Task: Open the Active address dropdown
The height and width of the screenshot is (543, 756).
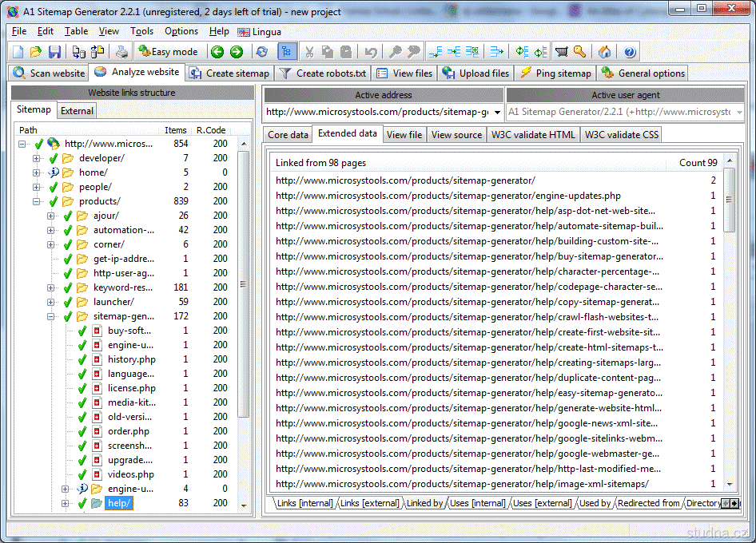Action: pos(496,113)
